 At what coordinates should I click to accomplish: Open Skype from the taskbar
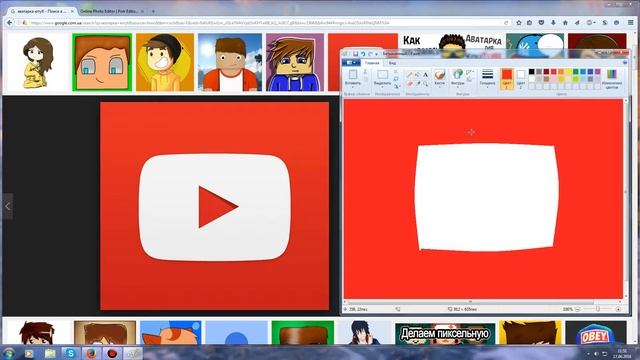70,353
